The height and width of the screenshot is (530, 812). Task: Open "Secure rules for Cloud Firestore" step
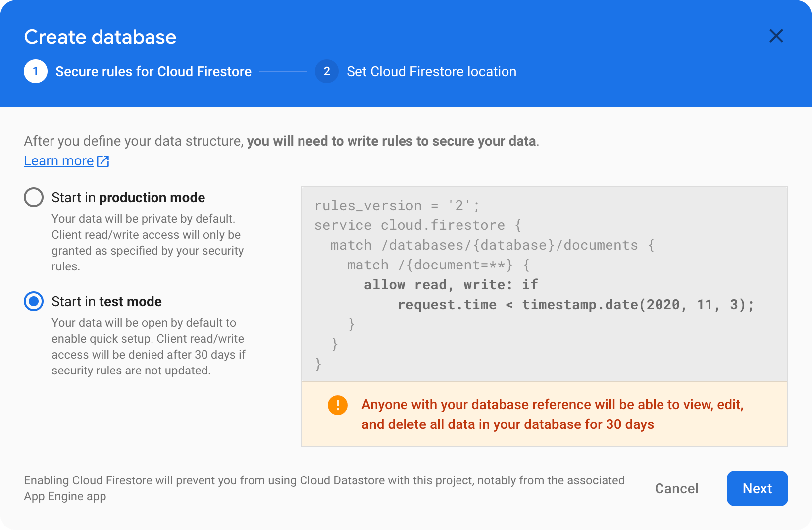[153, 71]
